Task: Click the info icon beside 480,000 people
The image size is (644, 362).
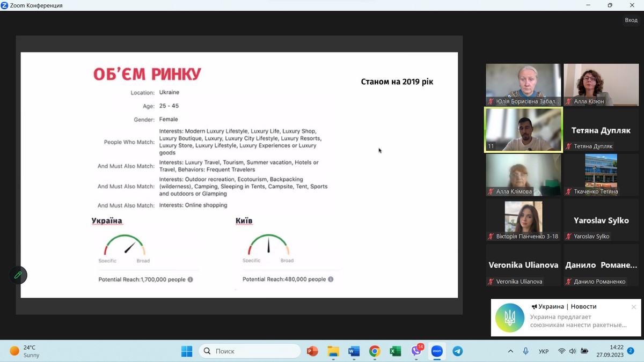Action: click(x=331, y=279)
